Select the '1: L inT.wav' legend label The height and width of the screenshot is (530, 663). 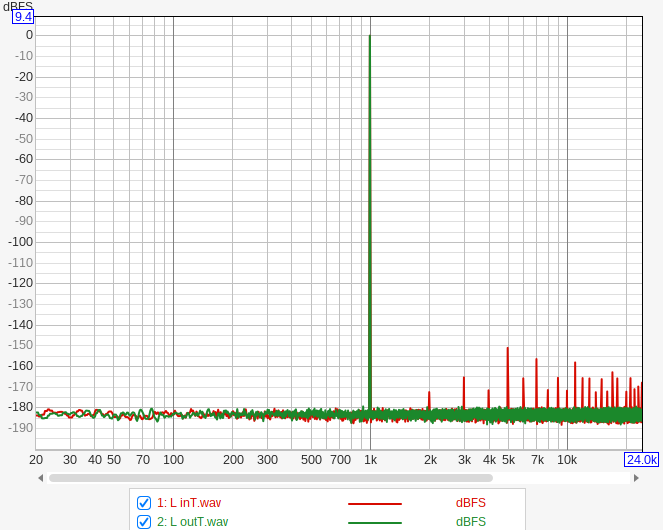click(x=189, y=503)
